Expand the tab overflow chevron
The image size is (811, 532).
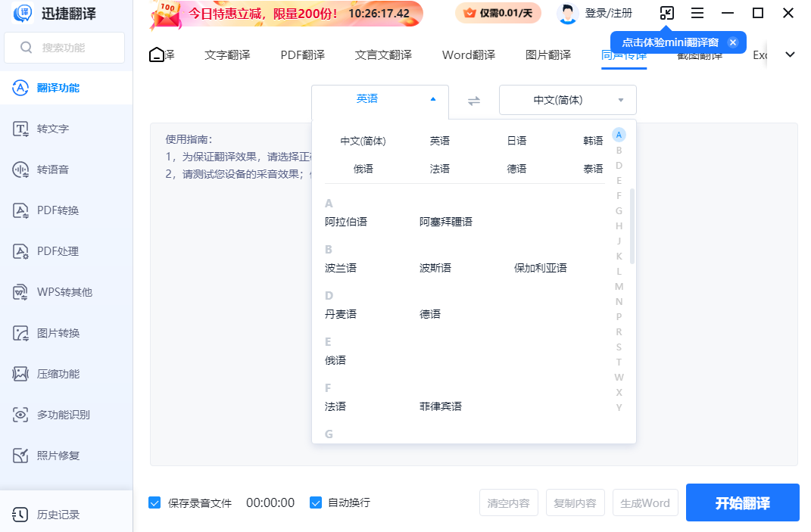(x=791, y=54)
